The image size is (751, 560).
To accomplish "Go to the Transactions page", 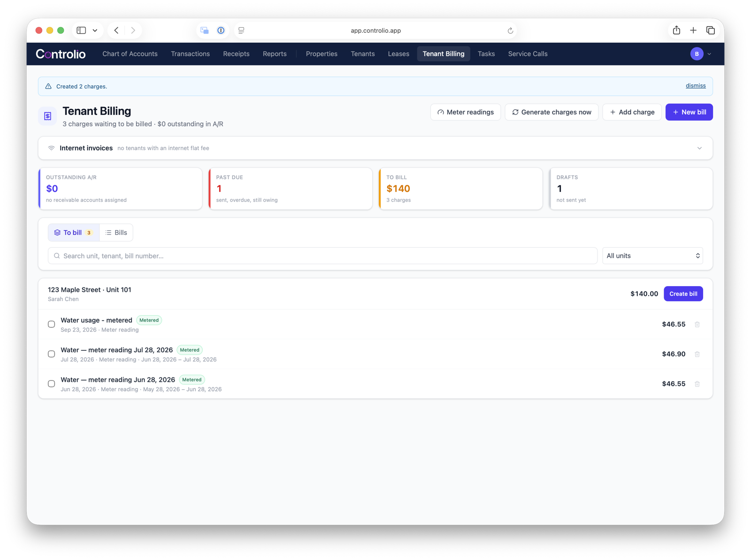I will (190, 54).
